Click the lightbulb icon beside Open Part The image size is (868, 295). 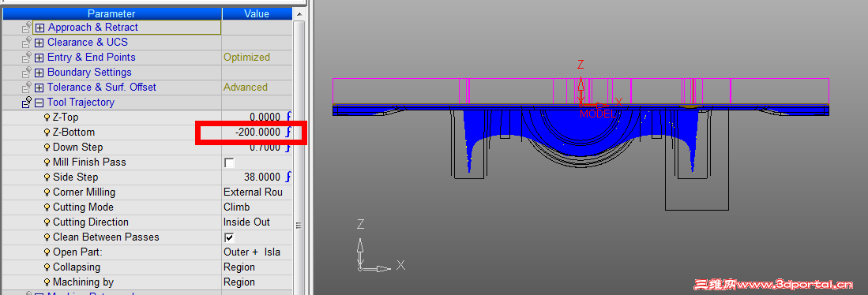tap(47, 252)
